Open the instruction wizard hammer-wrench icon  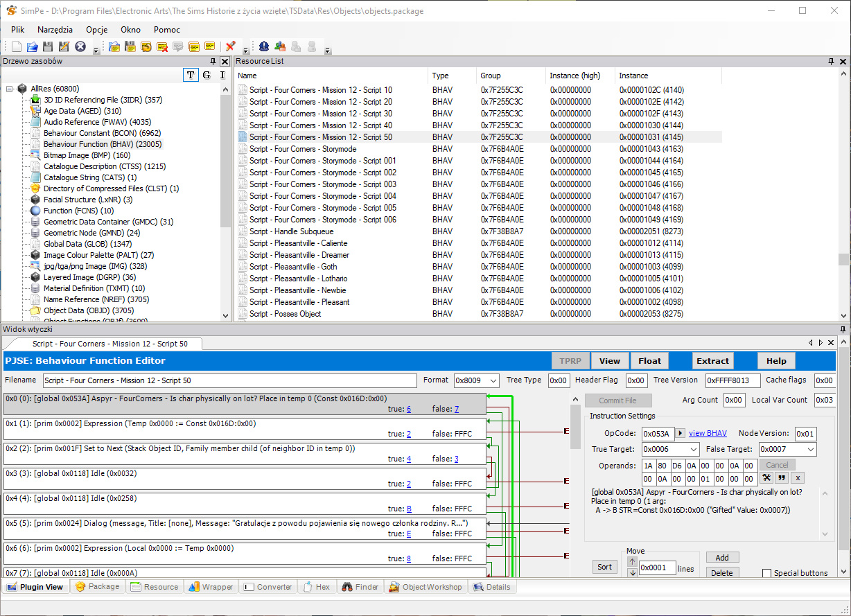point(766,478)
